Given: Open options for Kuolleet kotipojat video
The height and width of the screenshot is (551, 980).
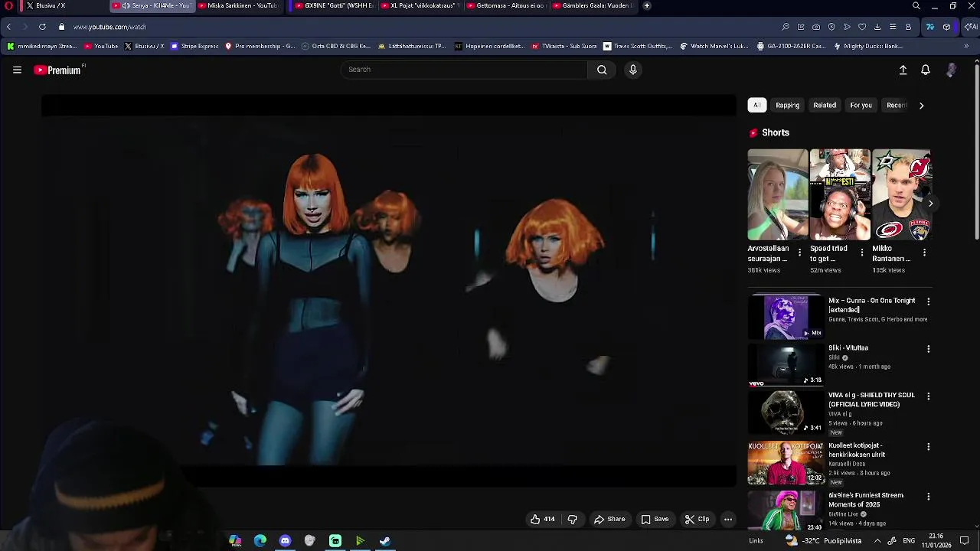Looking at the screenshot, I should click(928, 446).
